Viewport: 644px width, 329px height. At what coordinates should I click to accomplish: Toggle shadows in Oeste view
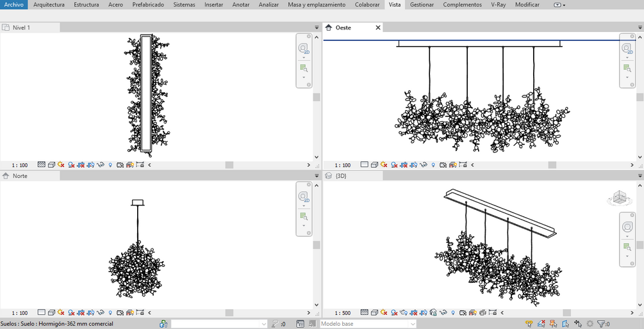pyautogui.click(x=394, y=164)
